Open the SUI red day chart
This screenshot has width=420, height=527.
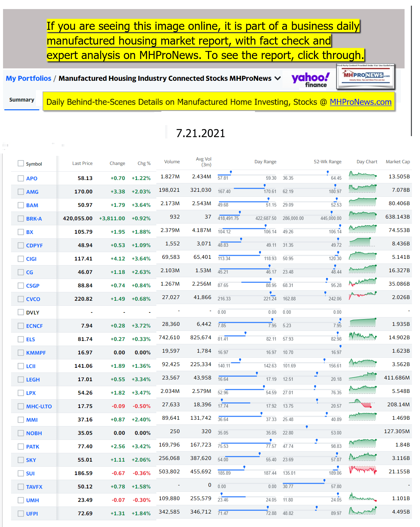coord(363,470)
